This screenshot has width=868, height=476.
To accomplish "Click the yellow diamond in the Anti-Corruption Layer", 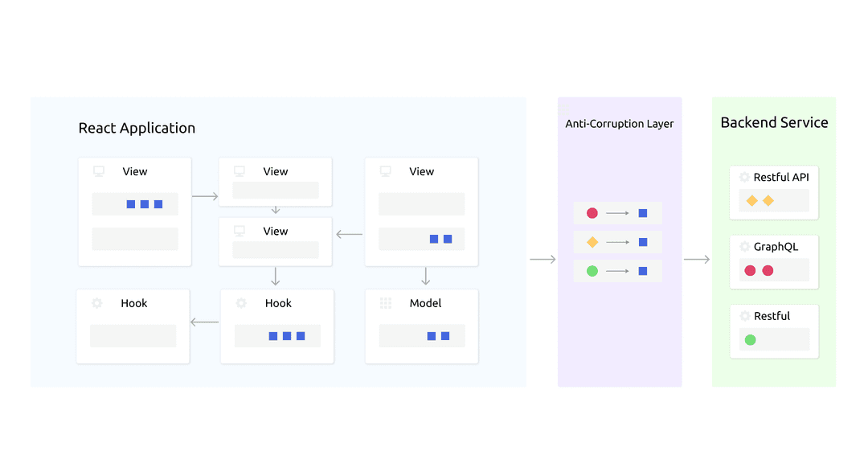I will [592, 242].
